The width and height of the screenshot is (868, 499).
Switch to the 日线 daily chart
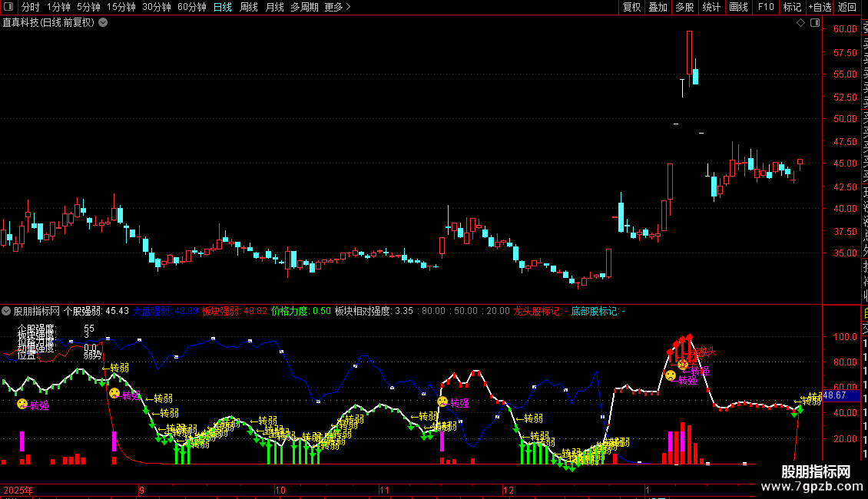tap(223, 7)
